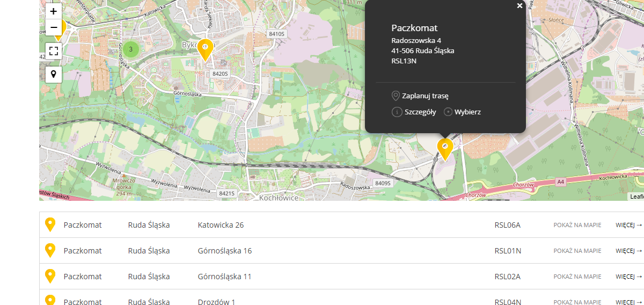Open Szczegóły details in popup
Image resolution: width=644 pixels, height=305 pixels.
click(414, 112)
